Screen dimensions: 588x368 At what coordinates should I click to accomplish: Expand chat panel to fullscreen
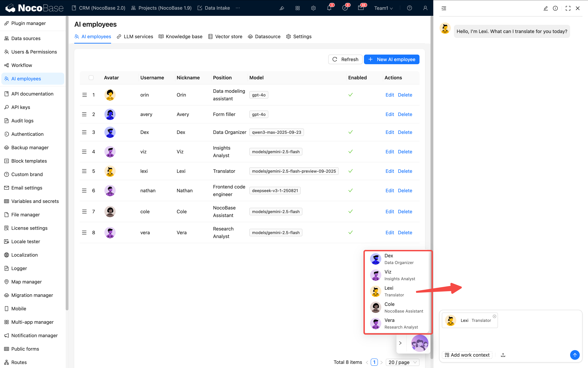[568, 8]
